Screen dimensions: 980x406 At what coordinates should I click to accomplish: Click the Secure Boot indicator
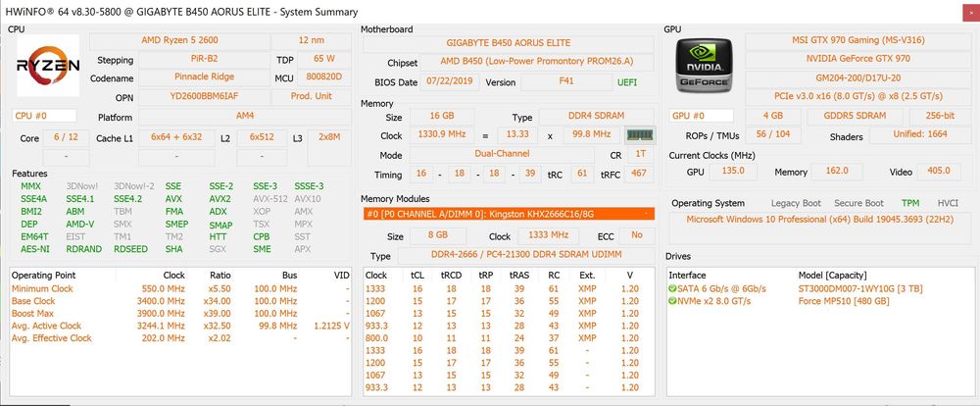click(858, 203)
